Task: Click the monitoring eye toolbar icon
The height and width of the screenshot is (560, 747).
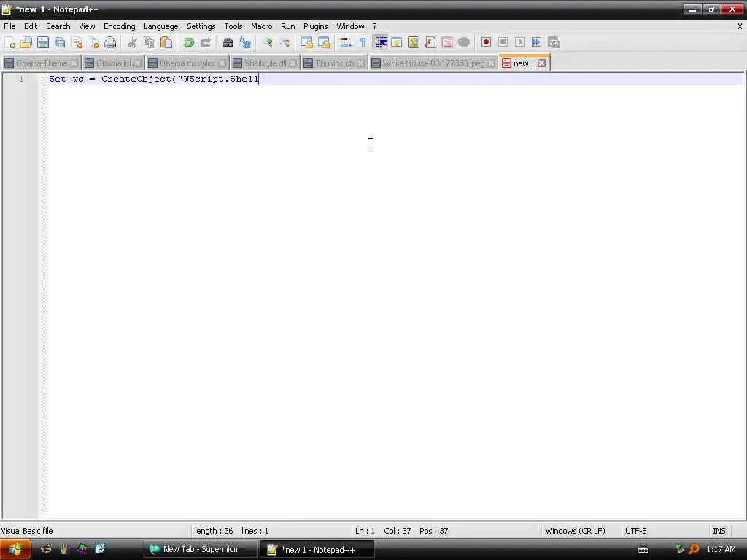Action: pos(463,42)
